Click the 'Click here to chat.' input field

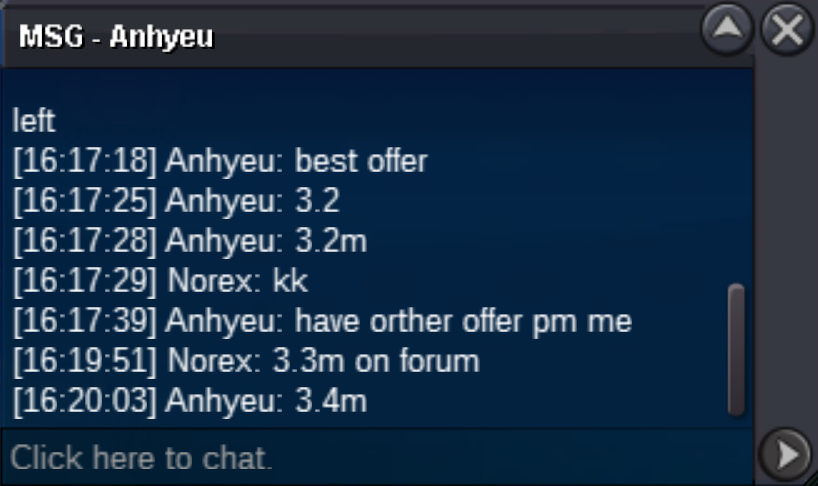[x=377, y=458]
